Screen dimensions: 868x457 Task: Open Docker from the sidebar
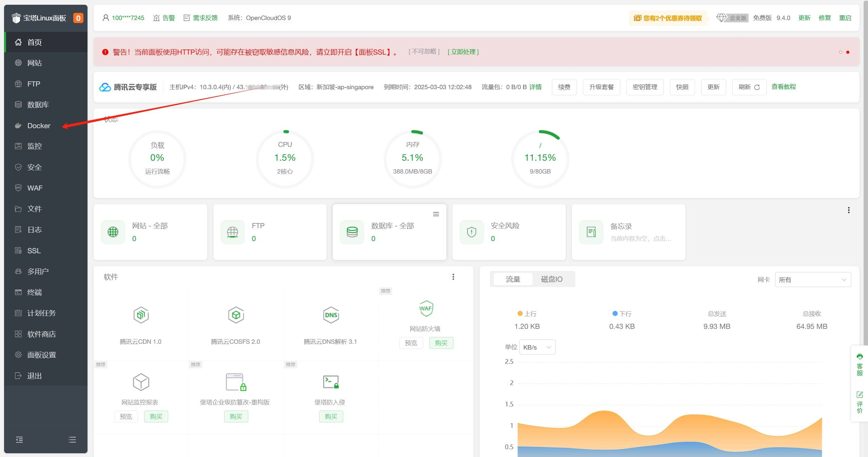[39, 125]
